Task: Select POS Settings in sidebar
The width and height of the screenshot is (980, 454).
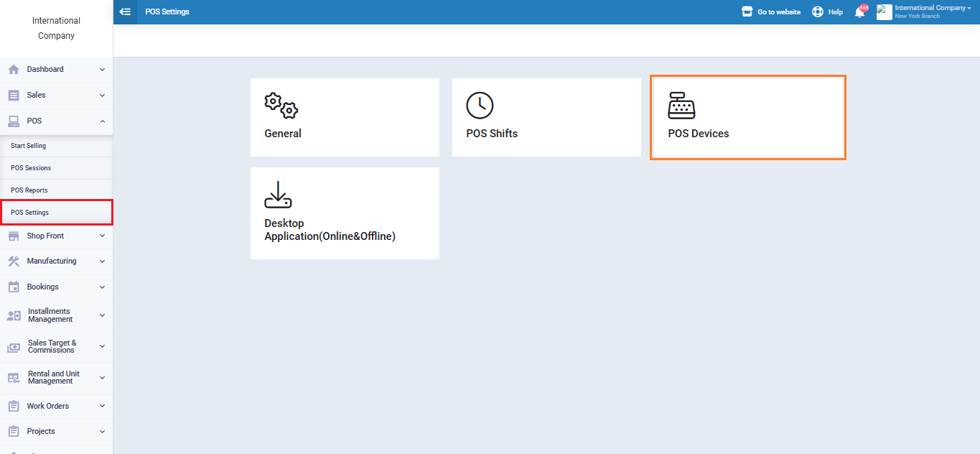Action: click(30, 213)
